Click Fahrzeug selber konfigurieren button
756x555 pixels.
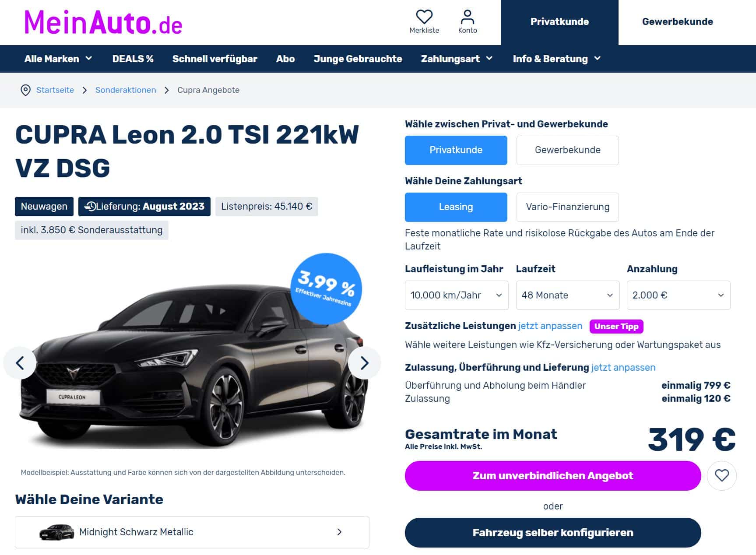[x=553, y=533]
